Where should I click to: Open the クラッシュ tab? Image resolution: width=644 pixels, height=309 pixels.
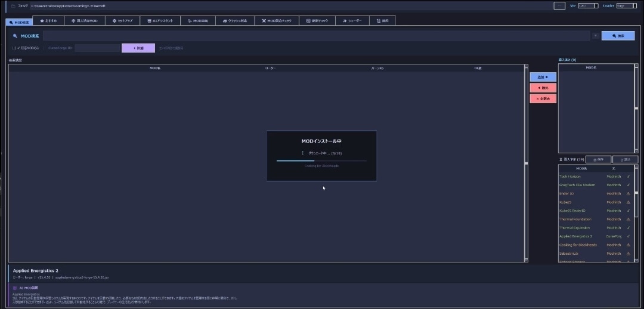point(235,20)
